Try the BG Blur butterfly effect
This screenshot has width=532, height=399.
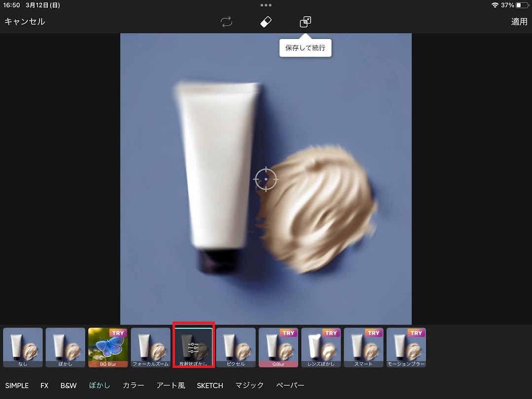108,347
